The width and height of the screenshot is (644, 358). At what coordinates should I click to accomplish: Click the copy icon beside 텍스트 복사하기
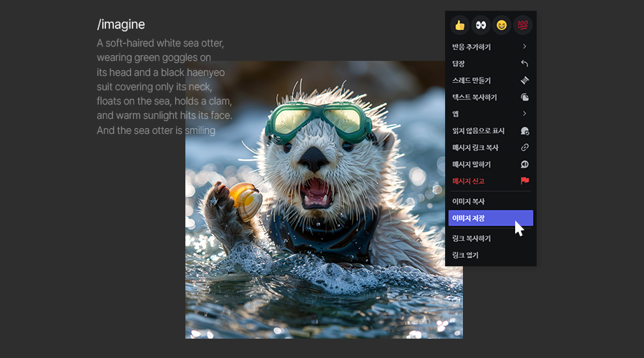pos(525,97)
